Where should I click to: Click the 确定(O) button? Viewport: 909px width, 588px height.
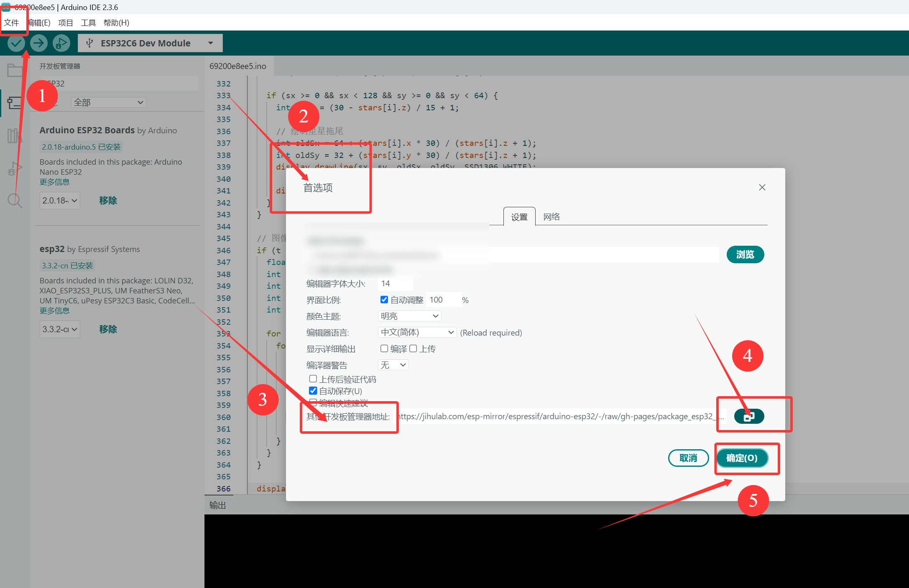742,458
